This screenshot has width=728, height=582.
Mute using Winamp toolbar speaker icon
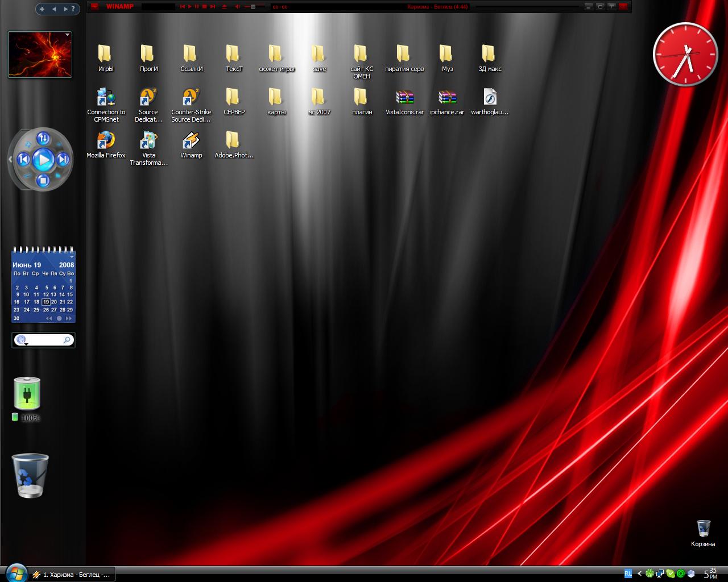(x=238, y=7)
